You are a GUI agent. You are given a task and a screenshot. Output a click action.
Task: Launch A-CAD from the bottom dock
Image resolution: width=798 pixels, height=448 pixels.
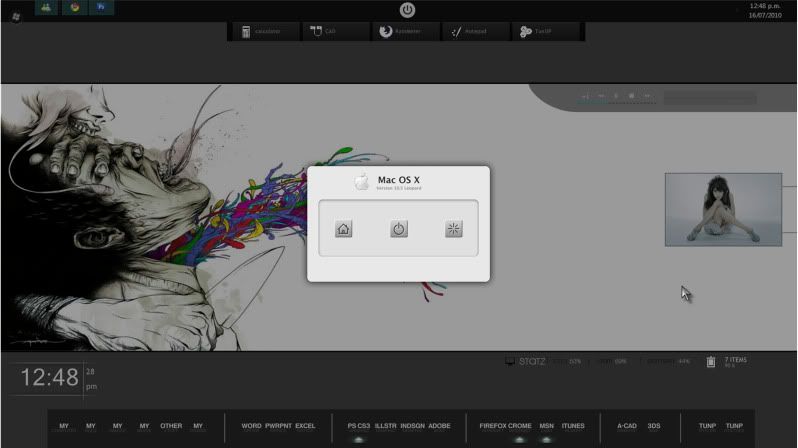627,426
